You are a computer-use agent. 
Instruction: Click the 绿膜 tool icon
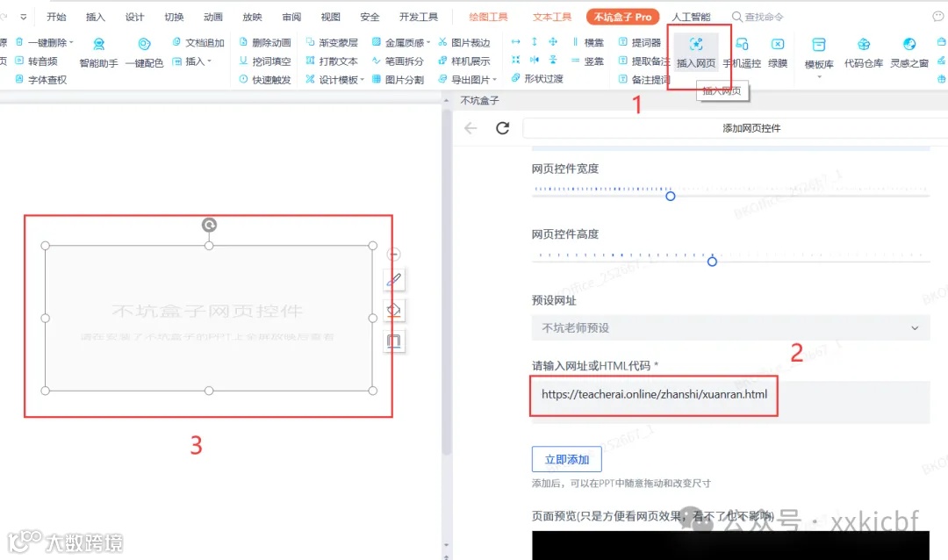(778, 44)
